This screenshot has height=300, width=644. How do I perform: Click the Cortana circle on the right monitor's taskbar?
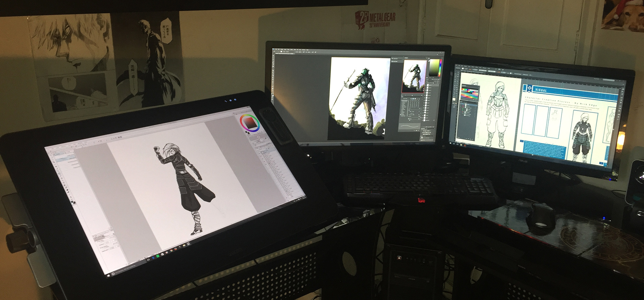(x=454, y=144)
